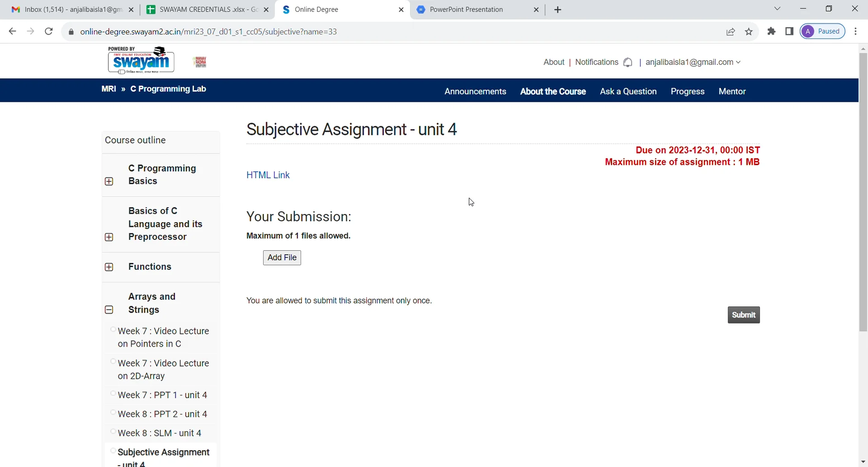Viewport: 868px width, 467px height.
Task: Share the page via the share icon
Action: click(731, 32)
